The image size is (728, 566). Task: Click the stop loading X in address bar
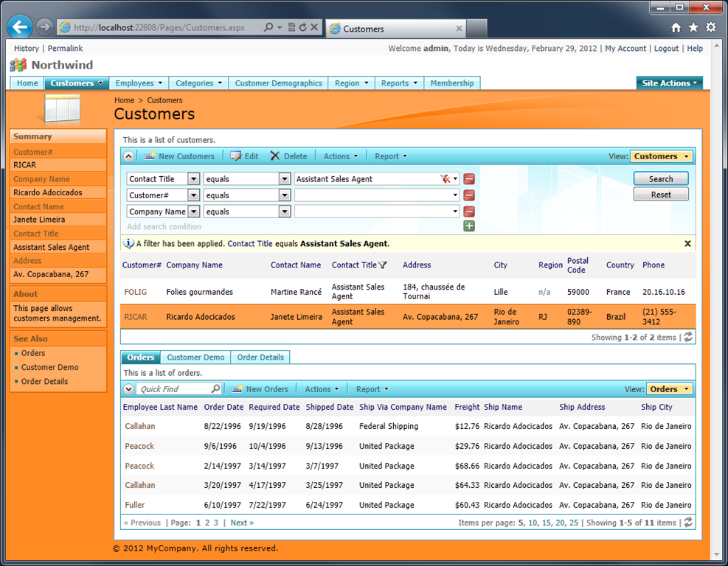coord(314,27)
